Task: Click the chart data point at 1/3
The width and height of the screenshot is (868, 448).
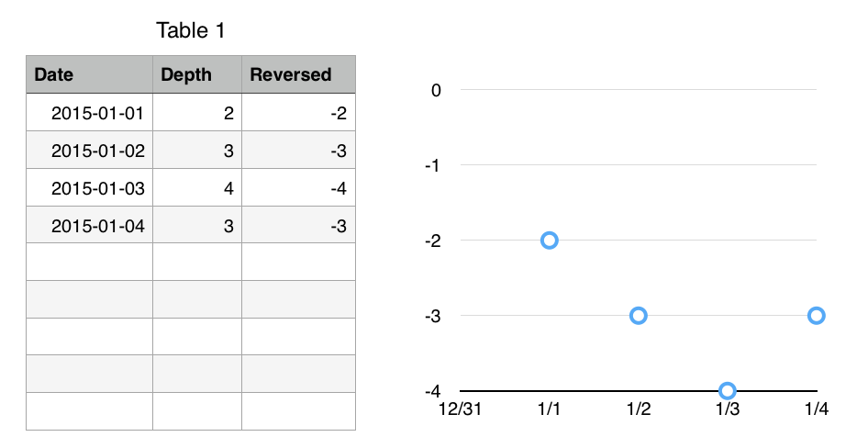Action: (x=728, y=391)
